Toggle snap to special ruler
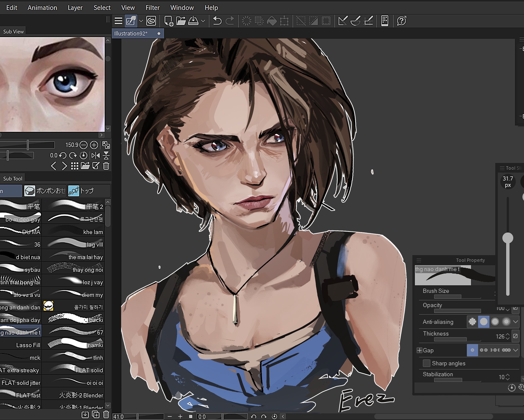524x420 pixels. pyautogui.click(x=356, y=21)
